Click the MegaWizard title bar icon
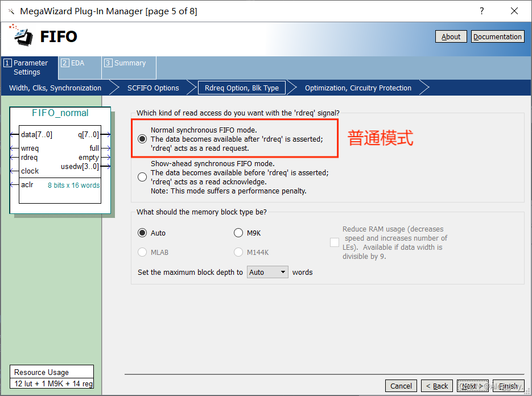 click(x=11, y=11)
